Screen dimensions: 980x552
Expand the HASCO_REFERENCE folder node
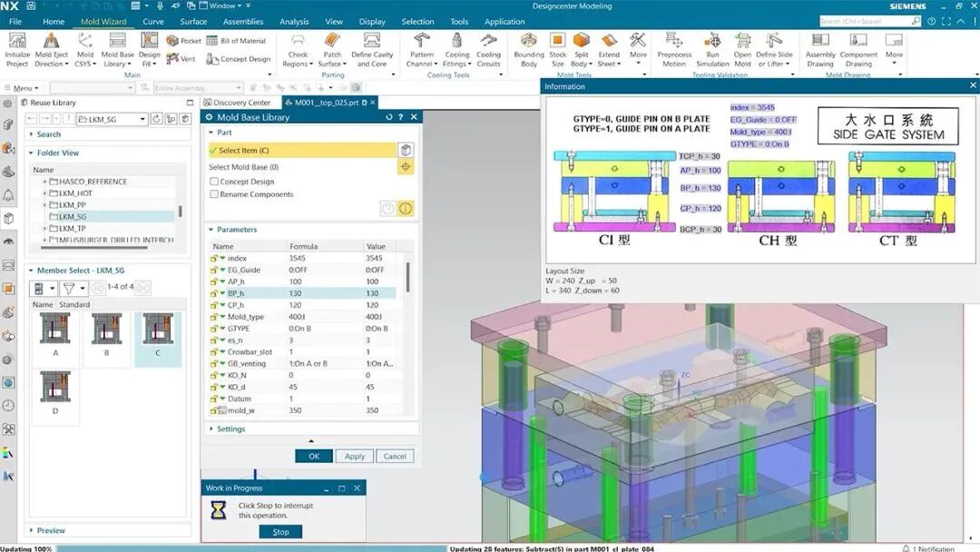pyautogui.click(x=44, y=182)
